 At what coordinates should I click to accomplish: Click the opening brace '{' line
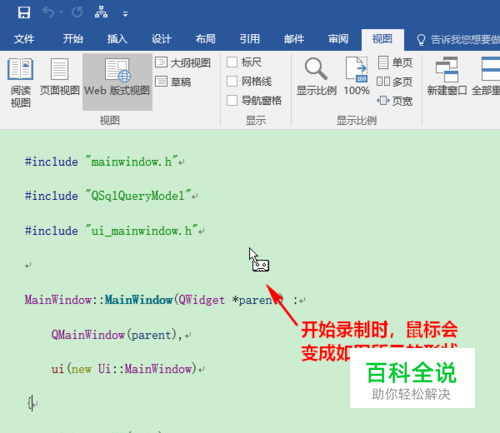pos(31,403)
